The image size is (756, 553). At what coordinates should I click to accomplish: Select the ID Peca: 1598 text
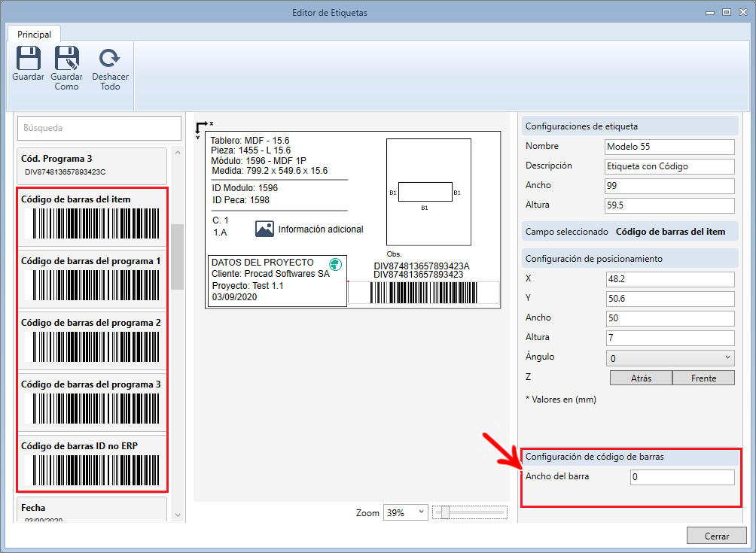pos(241,200)
